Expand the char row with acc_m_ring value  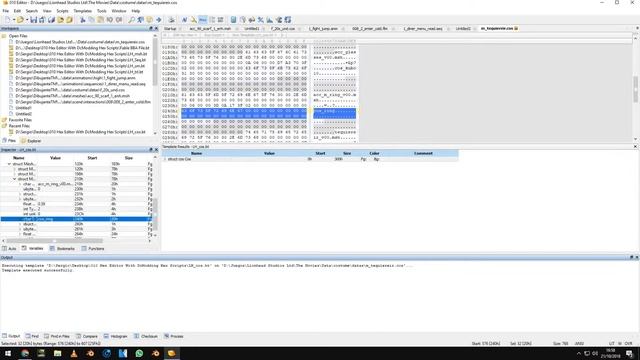(x=20, y=184)
